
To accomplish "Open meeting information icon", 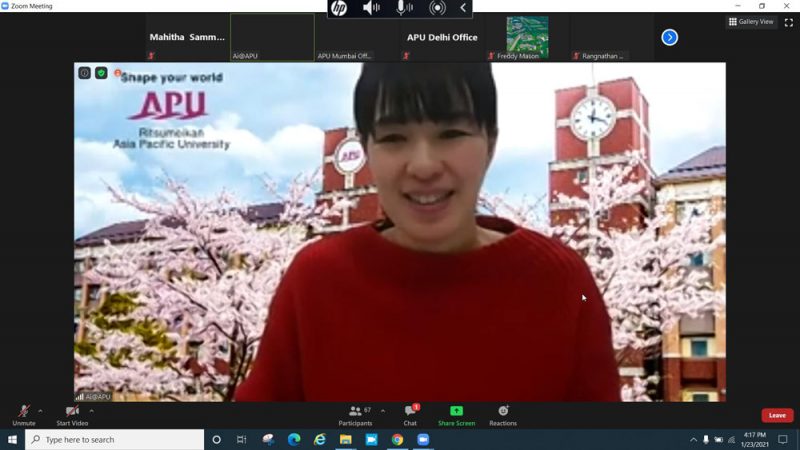I will (85, 73).
